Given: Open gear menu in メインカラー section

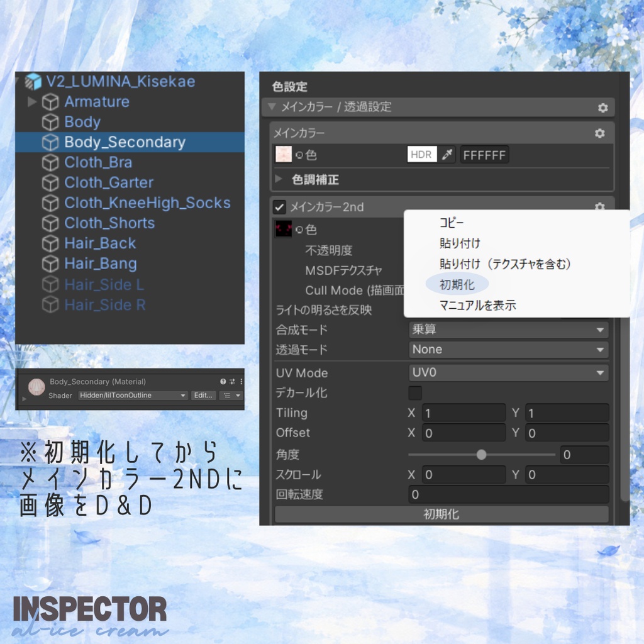Looking at the screenshot, I should pyautogui.click(x=599, y=133).
